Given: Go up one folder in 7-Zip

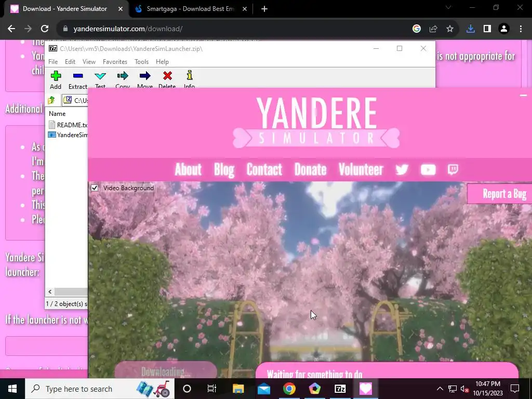Looking at the screenshot, I should click(51, 100).
